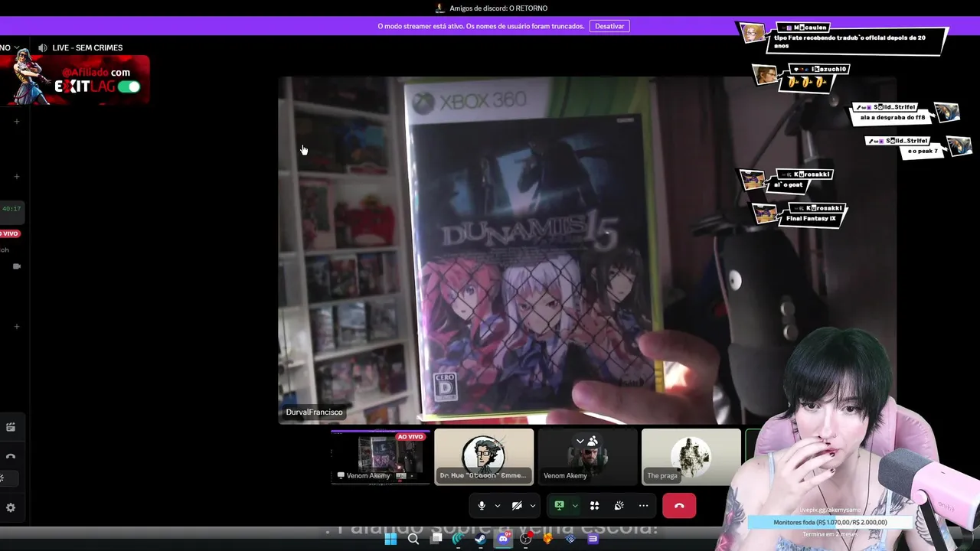Click chat message "ala a desgraba do ff8"
This screenshot has width=980, height=551.
(x=893, y=118)
